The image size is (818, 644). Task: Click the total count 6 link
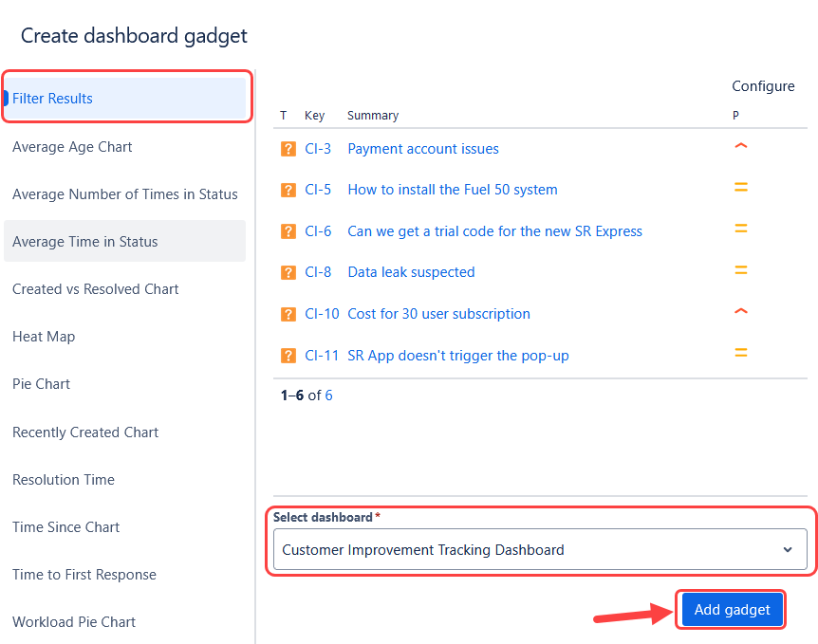point(328,396)
